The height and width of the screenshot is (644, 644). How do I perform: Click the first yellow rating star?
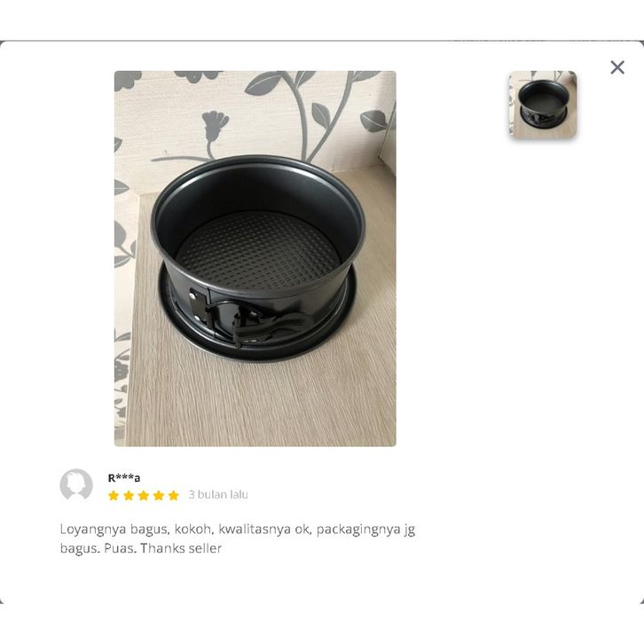[114, 495]
